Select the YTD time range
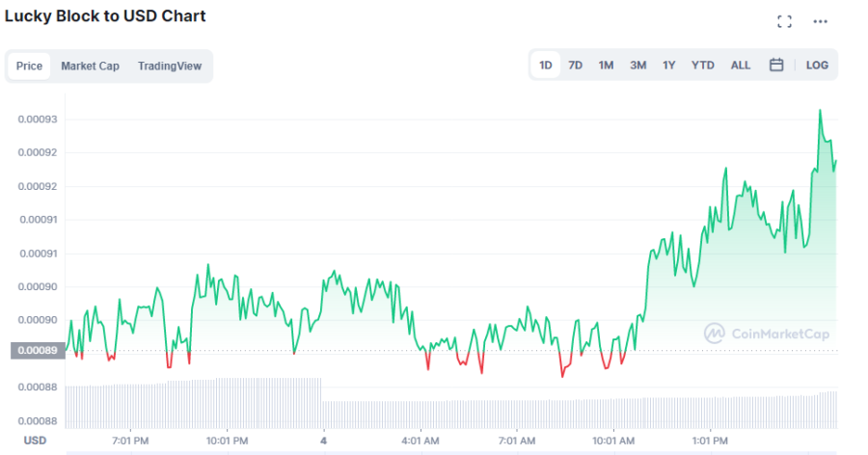This screenshot has height=455, width=868. pos(702,66)
